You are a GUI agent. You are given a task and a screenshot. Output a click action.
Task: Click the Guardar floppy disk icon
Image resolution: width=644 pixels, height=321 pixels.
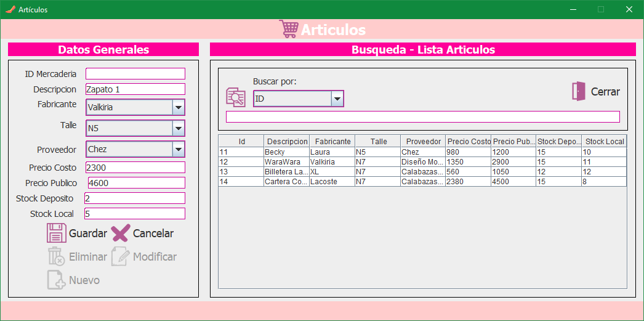[x=57, y=234]
